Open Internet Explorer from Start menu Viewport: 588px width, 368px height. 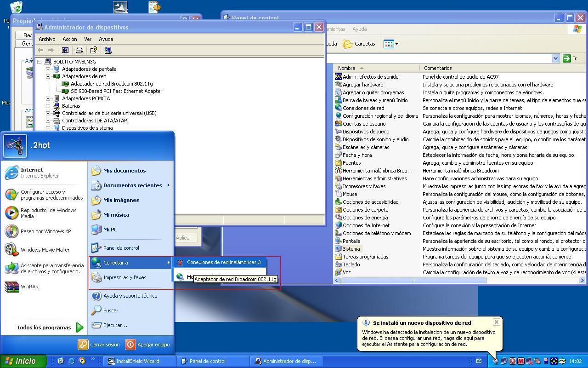(x=44, y=172)
